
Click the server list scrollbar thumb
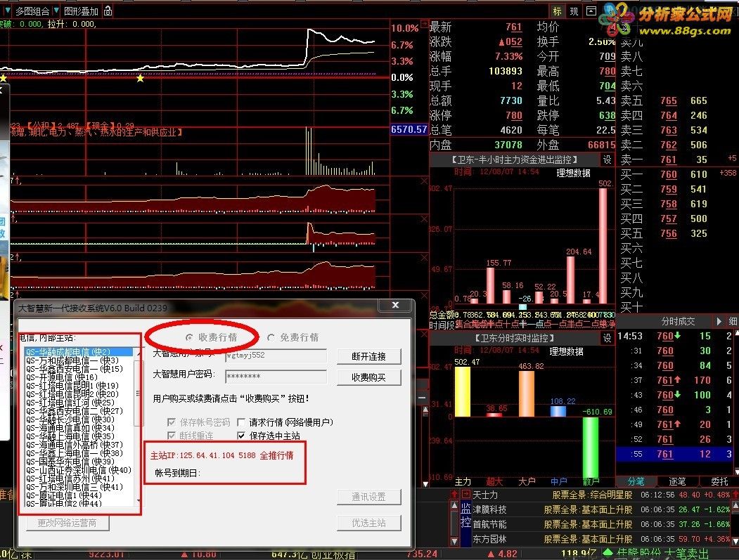138,393
